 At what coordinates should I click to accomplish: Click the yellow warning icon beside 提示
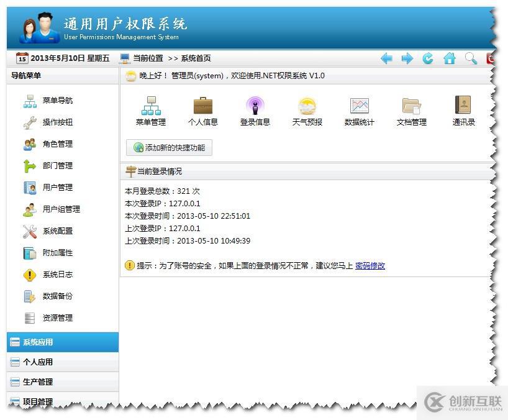pyautogui.click(x=130, y=265)
